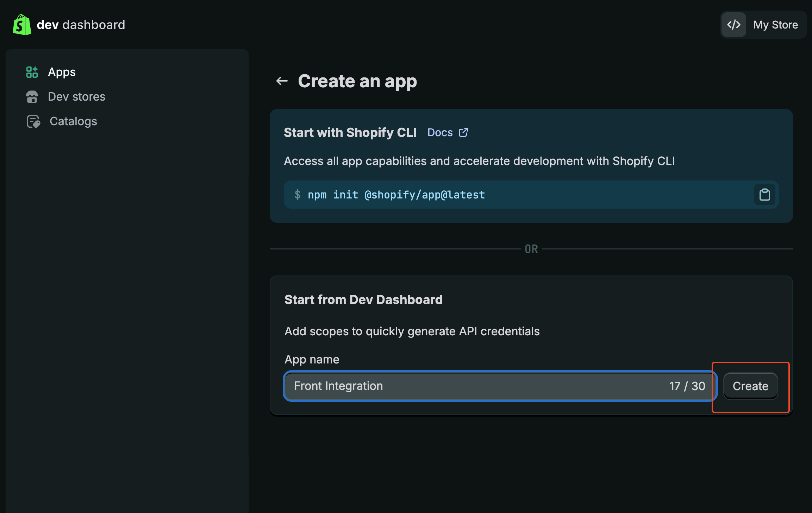Viewport: 812px width, 513px height.
Task: Open the Docs link
Action: (440, 133)
